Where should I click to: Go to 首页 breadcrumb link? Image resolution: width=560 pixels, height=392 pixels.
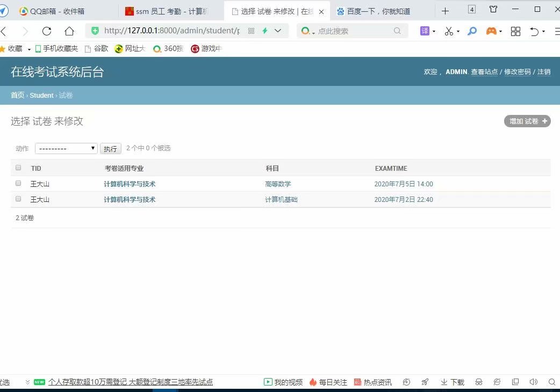tap(18, 95)
